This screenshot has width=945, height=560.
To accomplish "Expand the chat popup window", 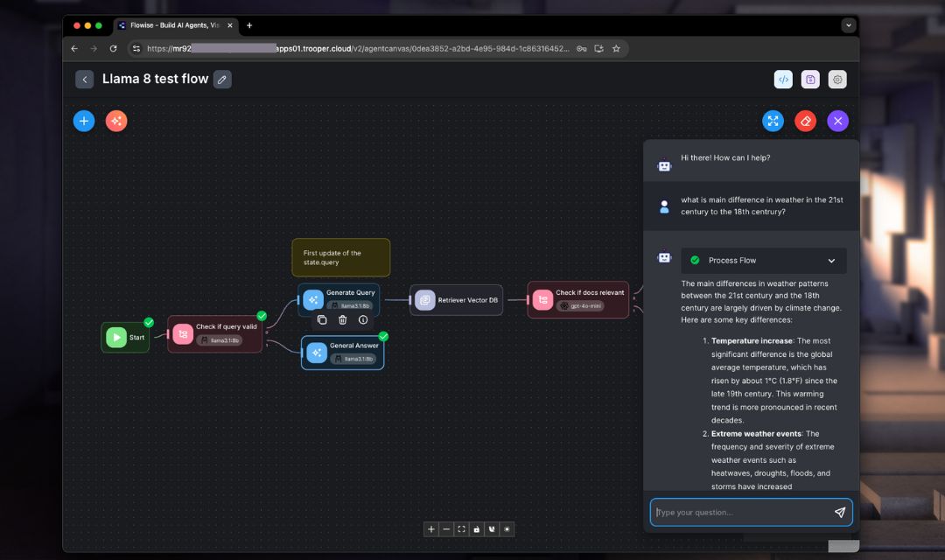I will [x=773, y=121].
